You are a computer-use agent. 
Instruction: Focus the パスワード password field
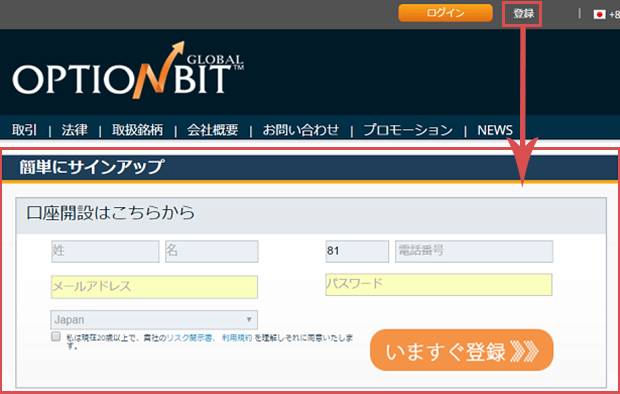point(439,285)
